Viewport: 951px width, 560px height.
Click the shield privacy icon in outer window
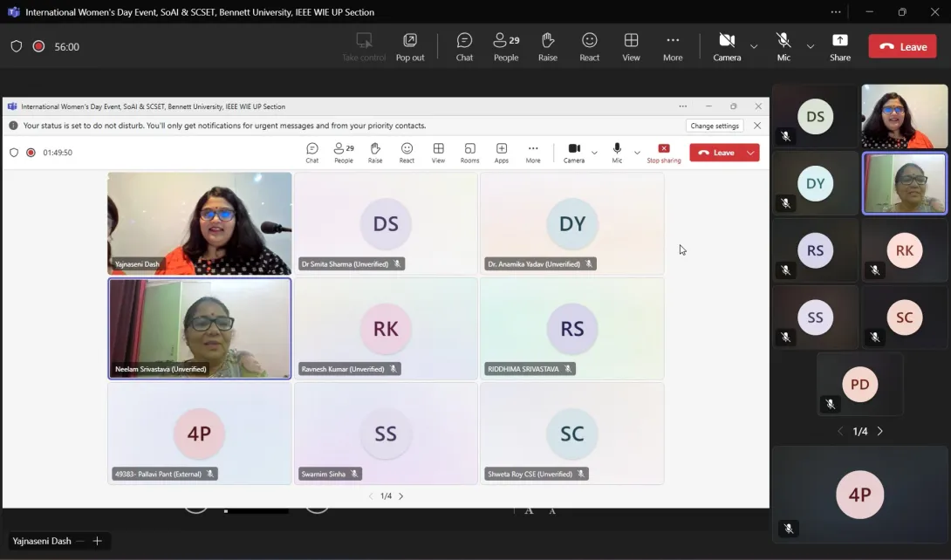17,46
